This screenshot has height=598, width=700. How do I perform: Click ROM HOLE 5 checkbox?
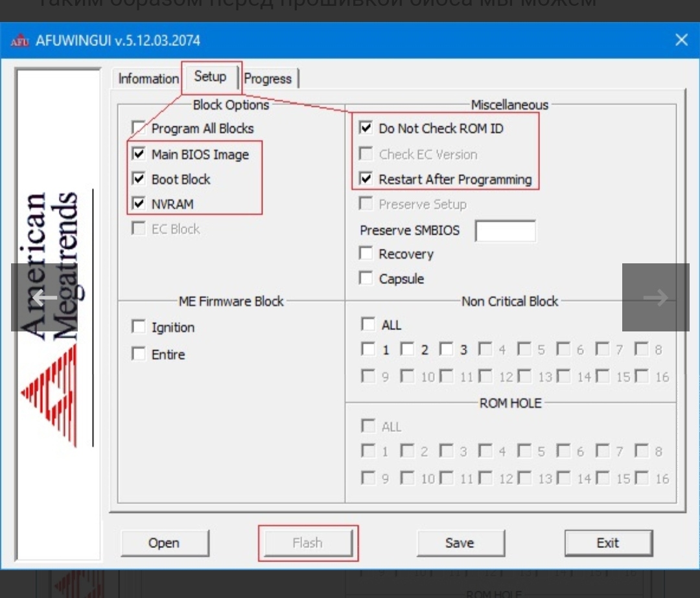tap(524, 451)
